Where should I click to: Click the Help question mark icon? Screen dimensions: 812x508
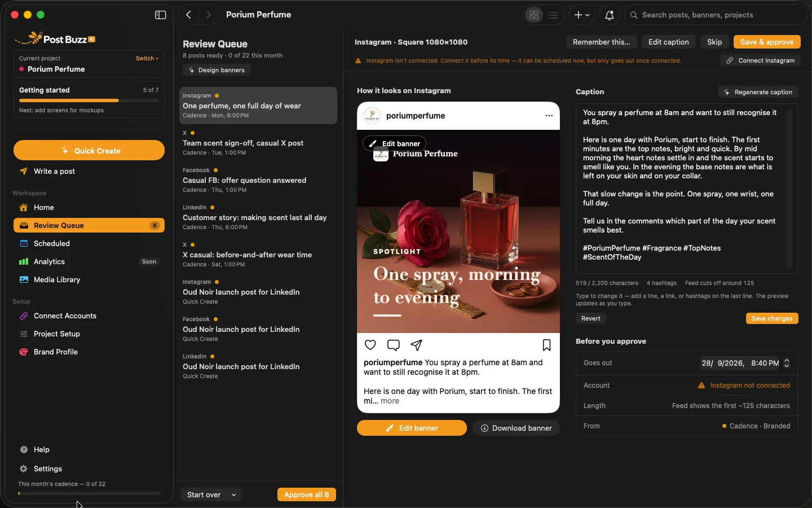(x=24, y=450)
